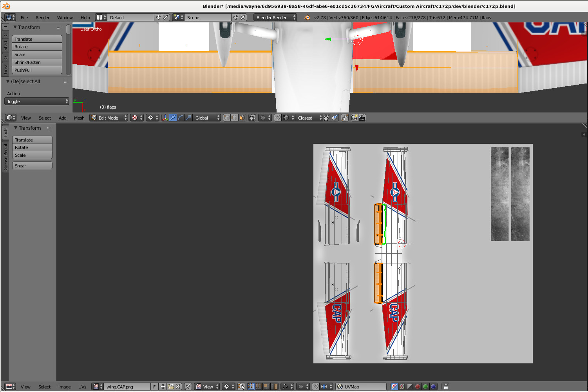
Task: Open the Blender Render engine dropdown
Action: pos(275,17)
